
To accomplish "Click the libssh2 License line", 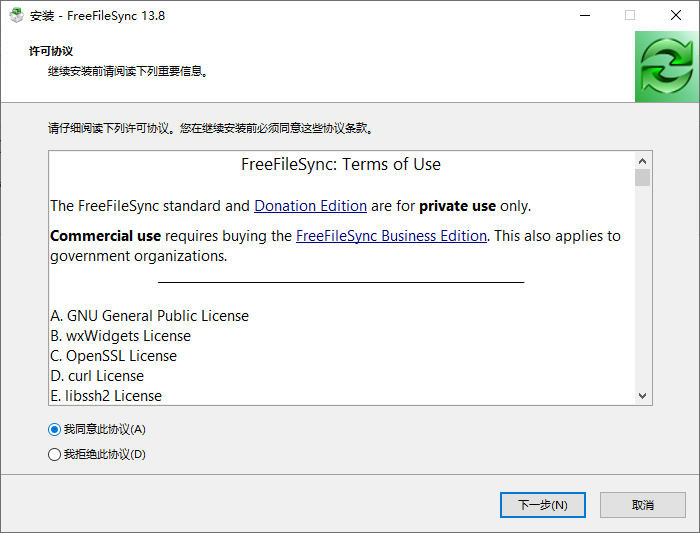I will click(x=106, y=396).
